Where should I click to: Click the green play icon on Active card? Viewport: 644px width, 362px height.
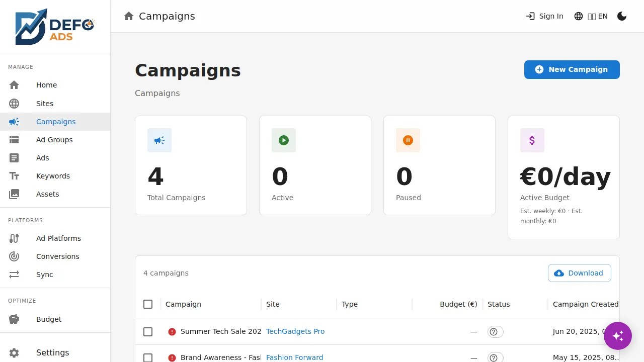pyautogui.click(x=284, y=140)
